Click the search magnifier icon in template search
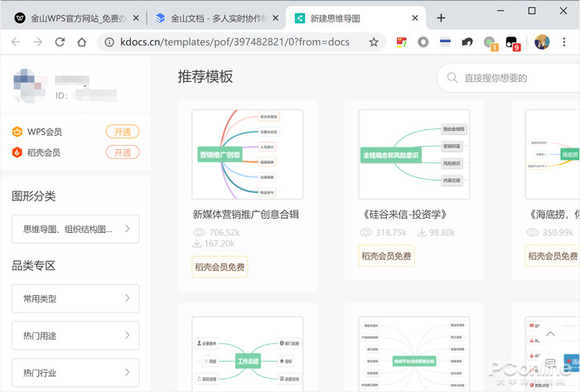The width and height of the screenshot is (580, 392). pyautogui.click(x=452, y=78)
